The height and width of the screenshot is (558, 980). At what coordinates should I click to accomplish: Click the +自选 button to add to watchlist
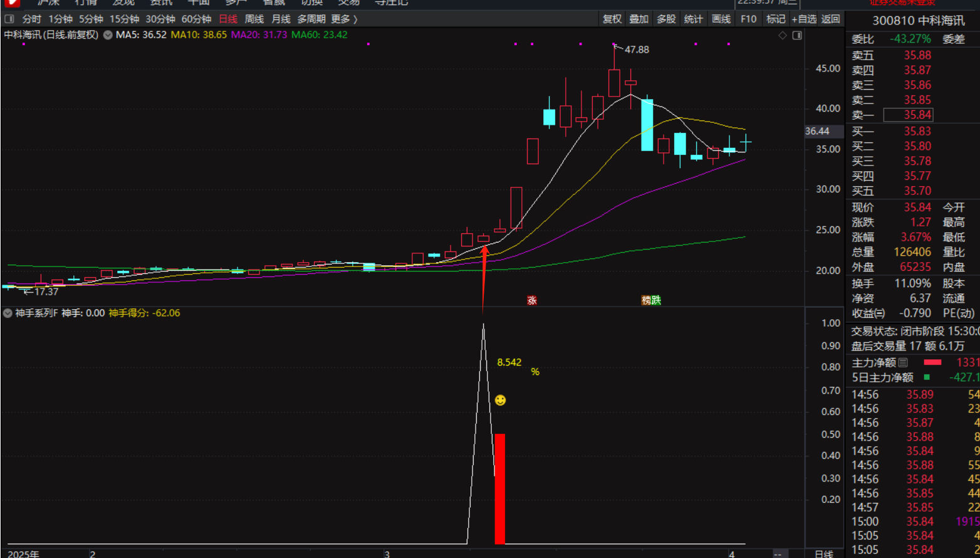[804, 19]
